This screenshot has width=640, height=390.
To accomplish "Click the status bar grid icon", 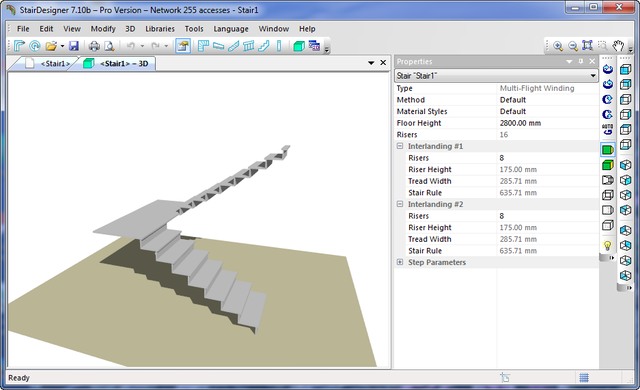I will (584, 378).
